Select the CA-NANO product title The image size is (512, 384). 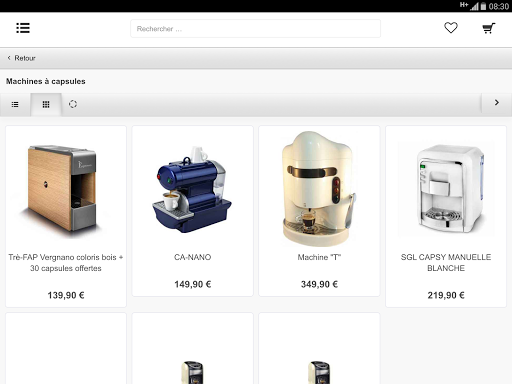pos(193,257)
